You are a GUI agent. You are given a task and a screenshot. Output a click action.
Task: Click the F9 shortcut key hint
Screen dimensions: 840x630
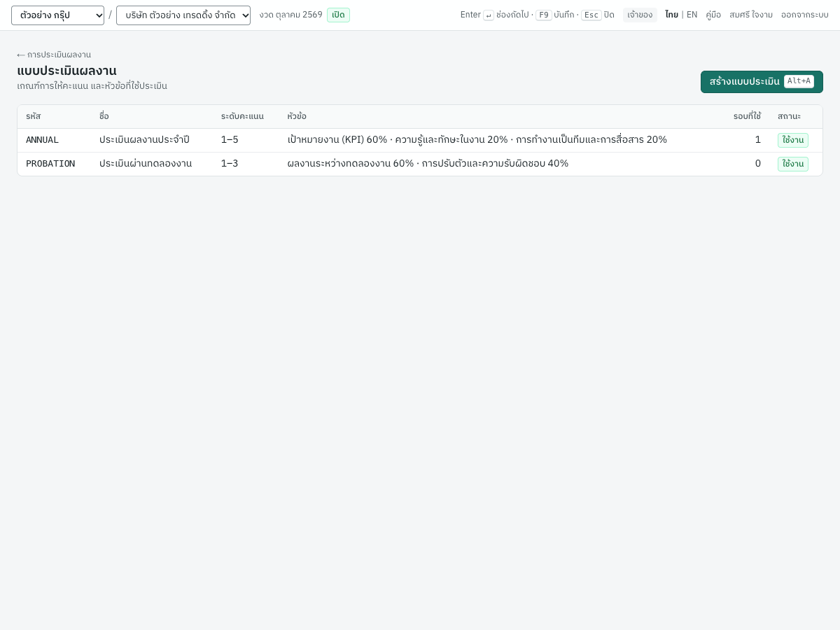click(x=544, y=15)
